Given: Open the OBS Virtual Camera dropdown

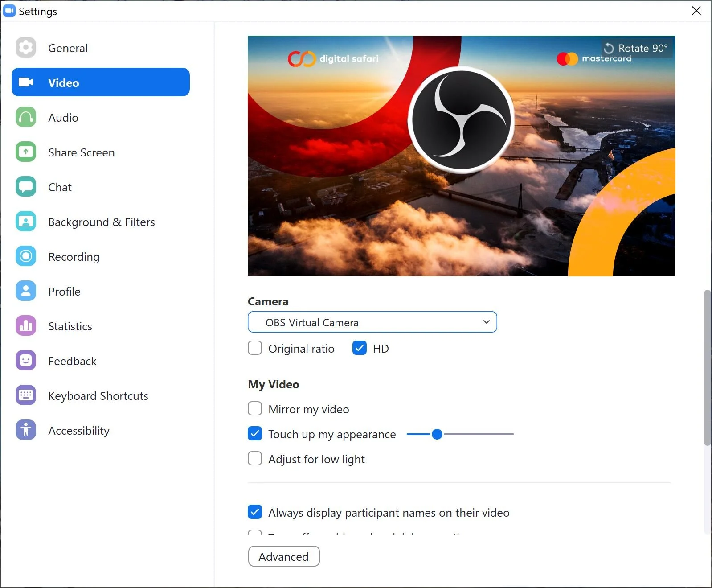Looking at the screenshot, I should coord(372,322).
